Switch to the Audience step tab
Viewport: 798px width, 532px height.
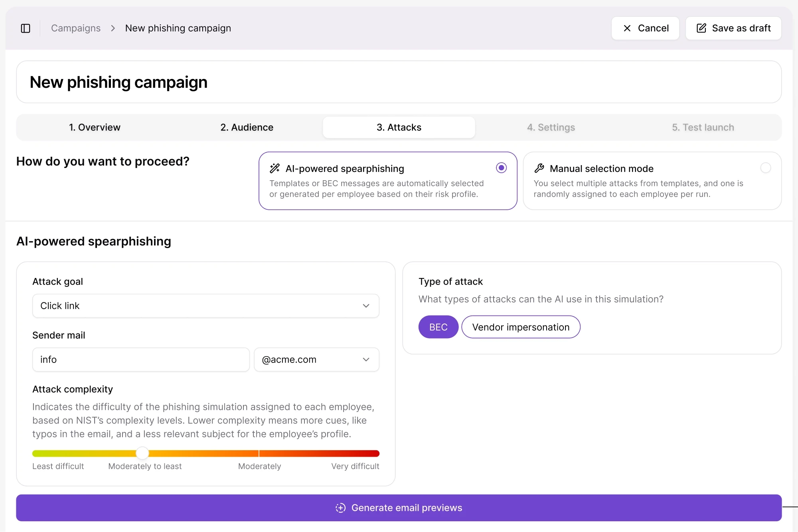pyautogui.click(x=247, y=128)
